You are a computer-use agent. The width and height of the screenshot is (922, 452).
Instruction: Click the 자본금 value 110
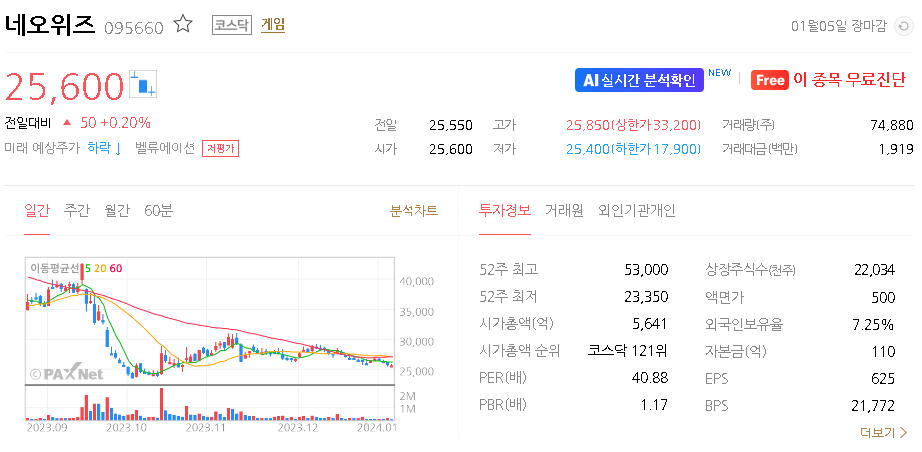click(x=884, y=351)
